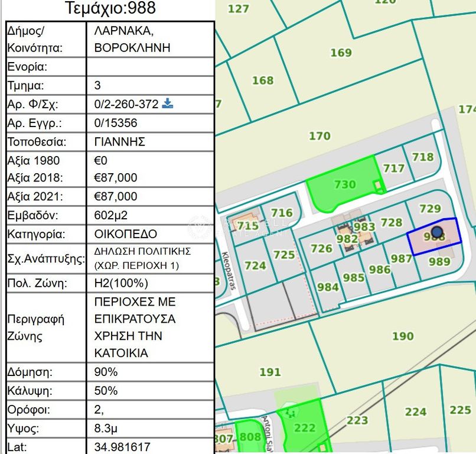Click the tree symbol in green parcel 222
Viewport: 476px width, 454px height.
coord(291,413)
